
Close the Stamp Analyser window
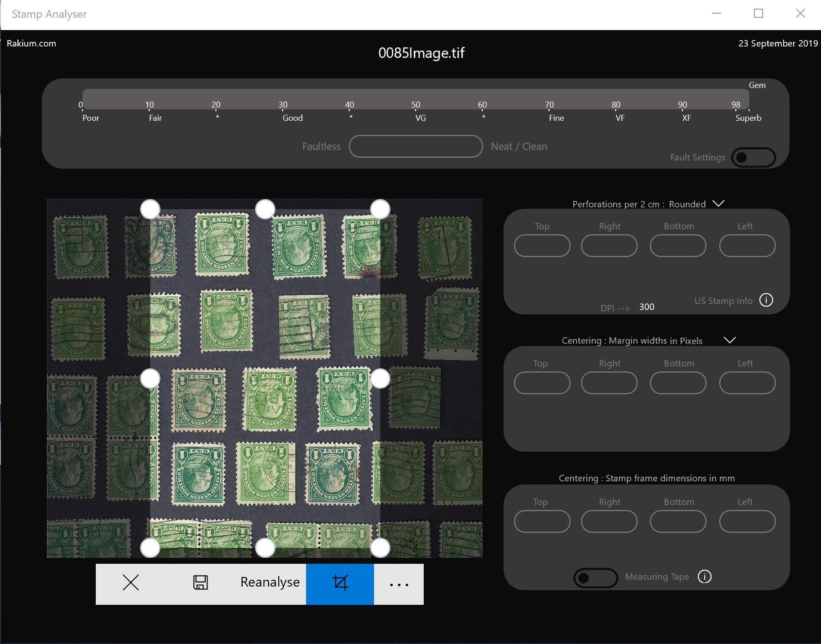tap(800, 14)
